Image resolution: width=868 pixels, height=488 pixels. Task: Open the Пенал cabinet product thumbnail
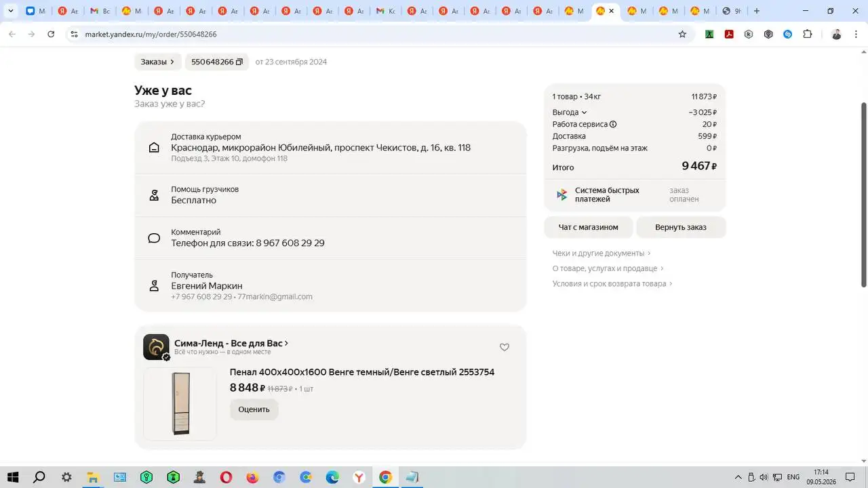tap(180, 404)
